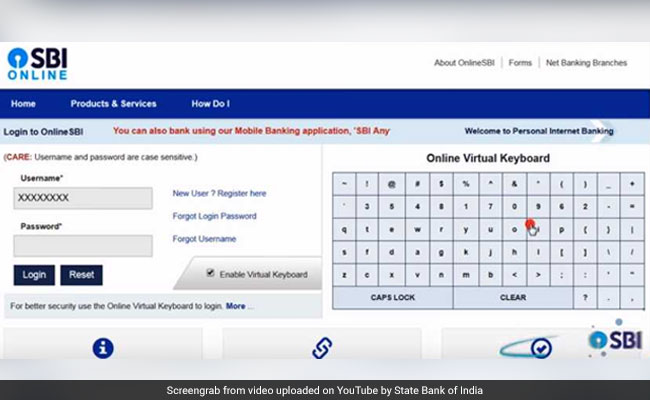The height and width of the screenshot is (400, 650).
Task: Click the blue checkmark badge icon
Action: [540, 348]
